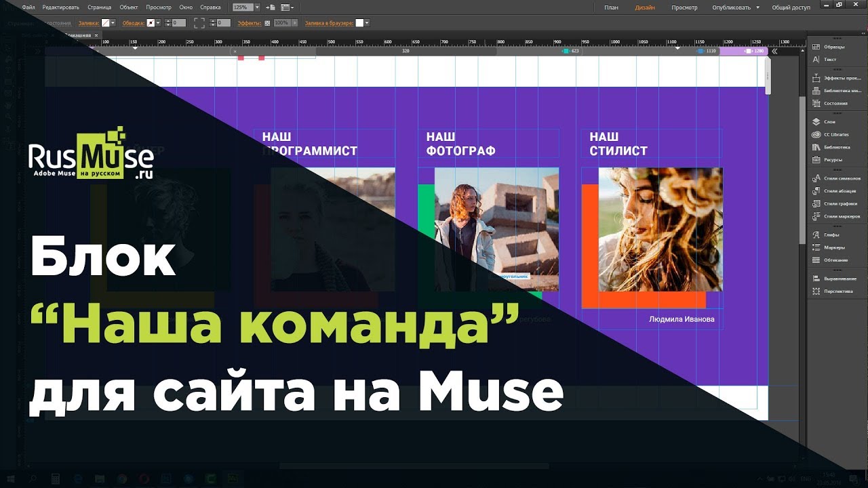Screen dimensions: 868x488
Task: Select the 1280 breakpoint marker
Action: tap(754, 51)
